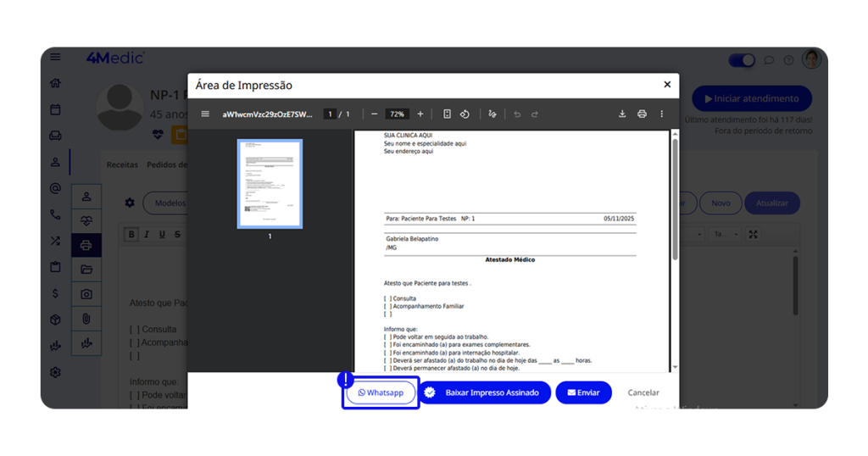Open the chat bubble icon

pos(770,60)
